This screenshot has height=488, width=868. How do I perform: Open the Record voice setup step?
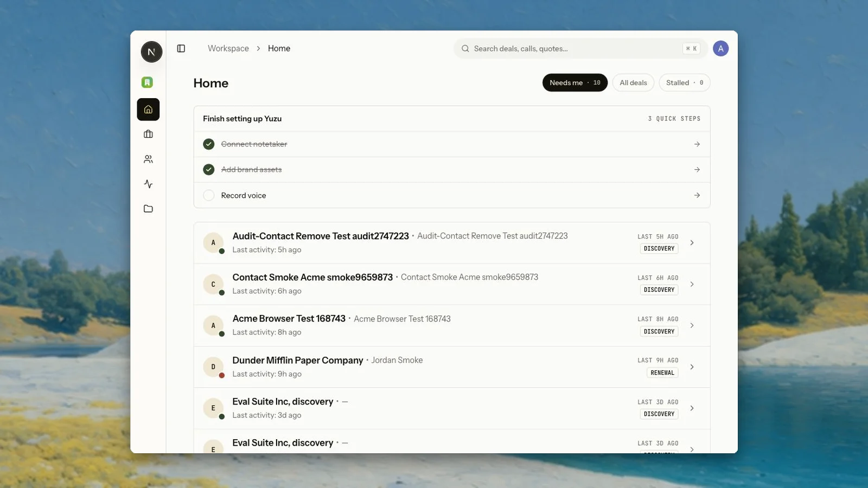pyautogui.click(x=452, y=195)
